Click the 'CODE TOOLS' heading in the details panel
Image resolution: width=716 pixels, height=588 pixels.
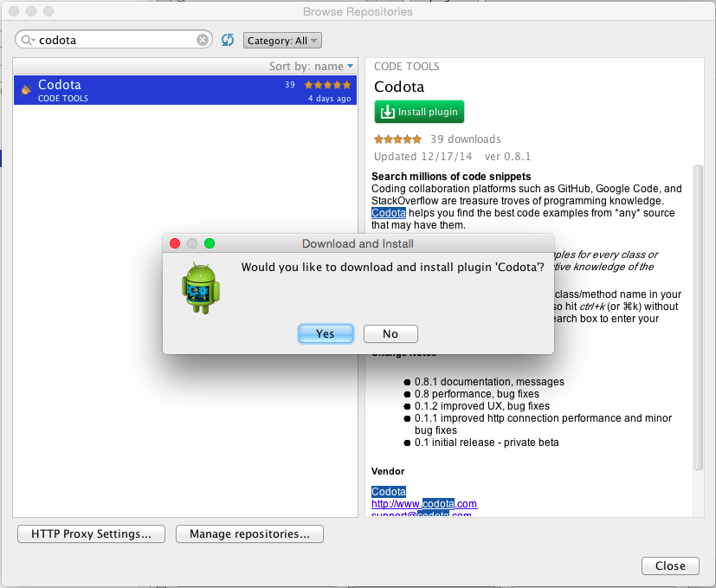point(406,67)
